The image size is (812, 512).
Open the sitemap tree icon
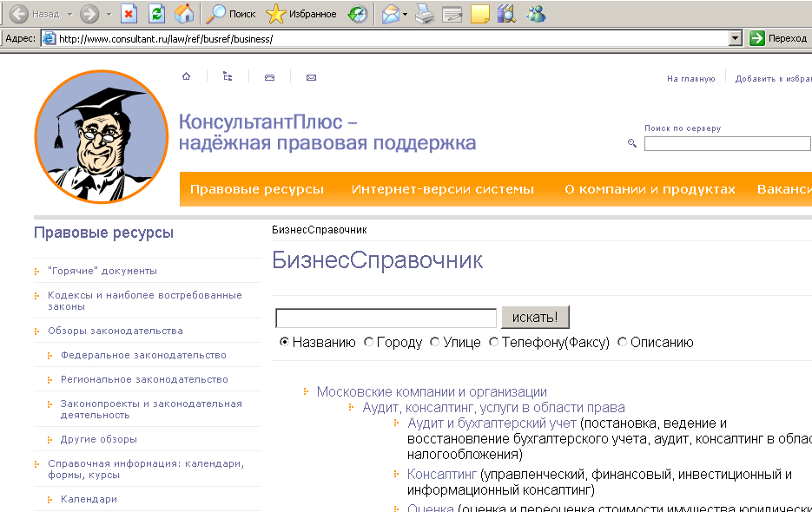228,76
